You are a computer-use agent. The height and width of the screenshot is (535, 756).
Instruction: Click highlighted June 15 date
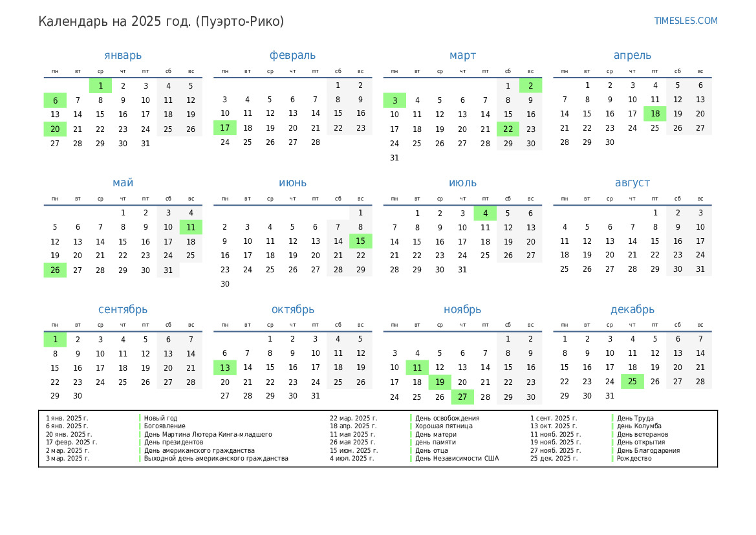click(361, 241)
